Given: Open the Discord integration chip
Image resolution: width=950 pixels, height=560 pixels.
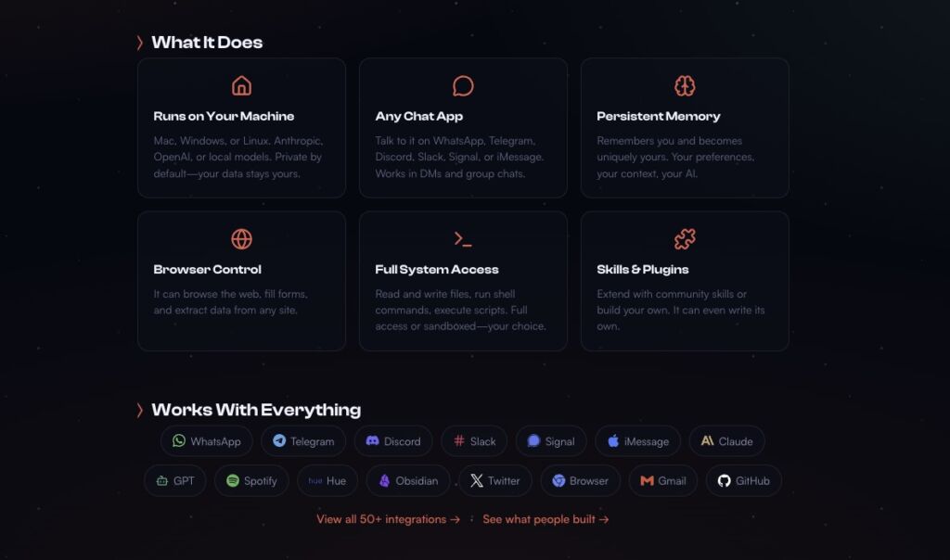Looking at the screenshot, I should pyautogui.click(x=393, y=441).
